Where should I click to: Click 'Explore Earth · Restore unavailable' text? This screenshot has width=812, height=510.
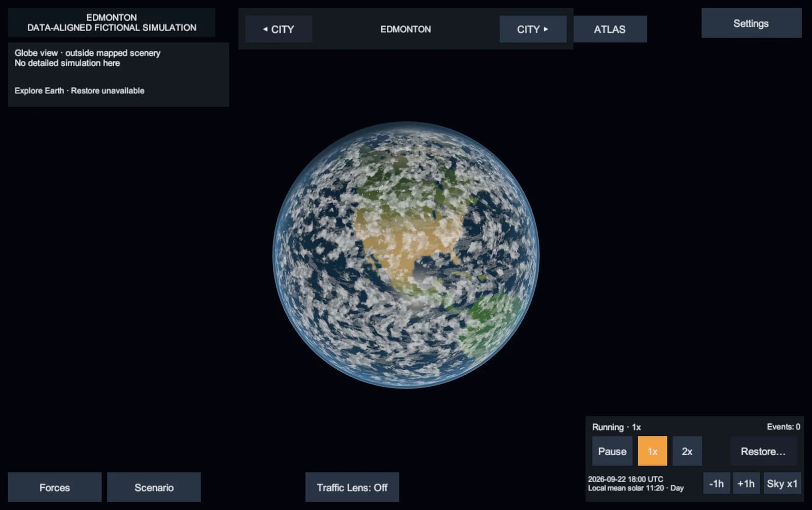tap(79, 90)
